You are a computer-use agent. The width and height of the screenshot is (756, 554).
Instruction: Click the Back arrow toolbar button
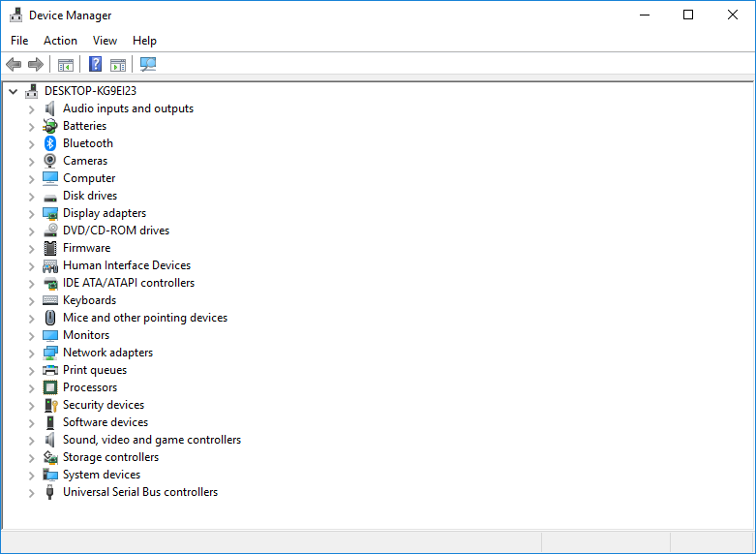(x=14, y=65)
